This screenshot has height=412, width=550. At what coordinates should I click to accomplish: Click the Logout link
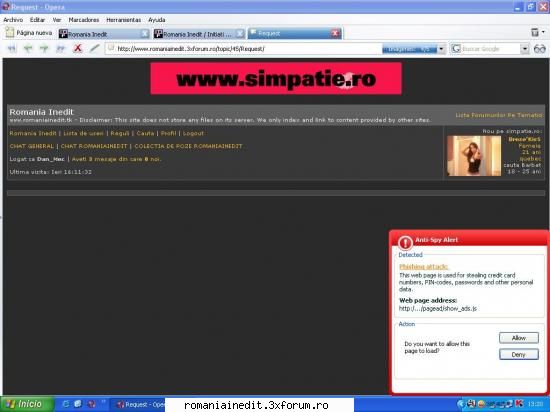click(x=193, y=133)
